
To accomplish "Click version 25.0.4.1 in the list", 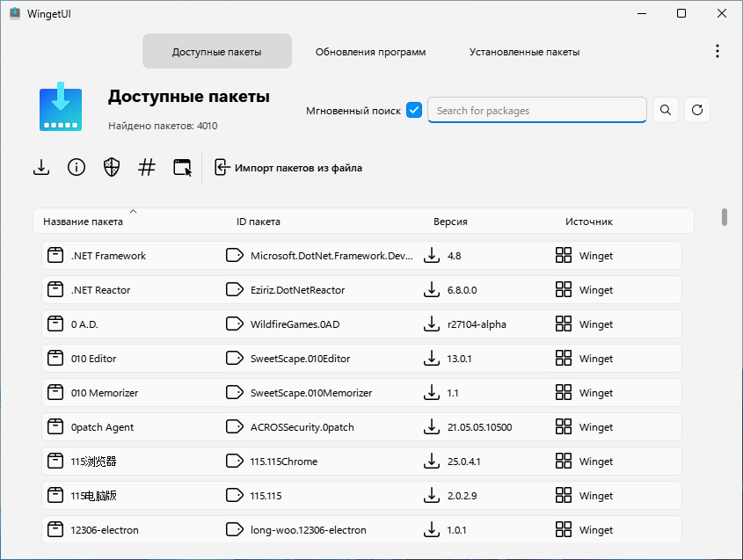I will 464,462.
